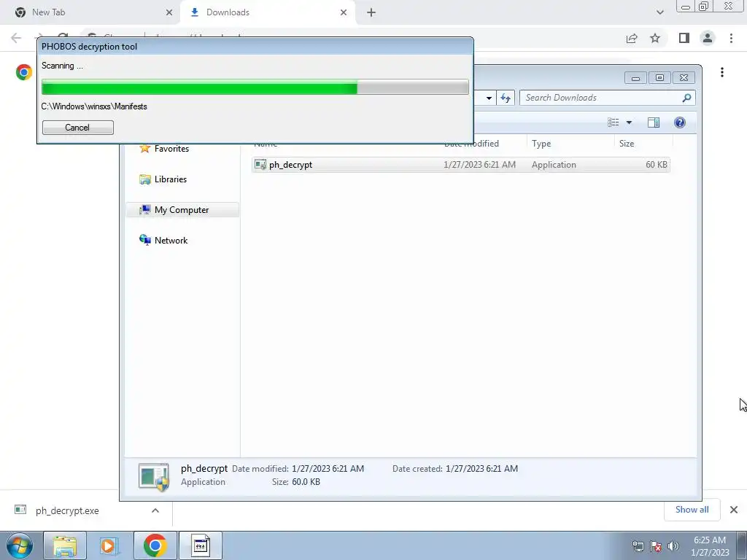
Task: Click the magnifier in Search Downloads box
Action: coord(686,98)
